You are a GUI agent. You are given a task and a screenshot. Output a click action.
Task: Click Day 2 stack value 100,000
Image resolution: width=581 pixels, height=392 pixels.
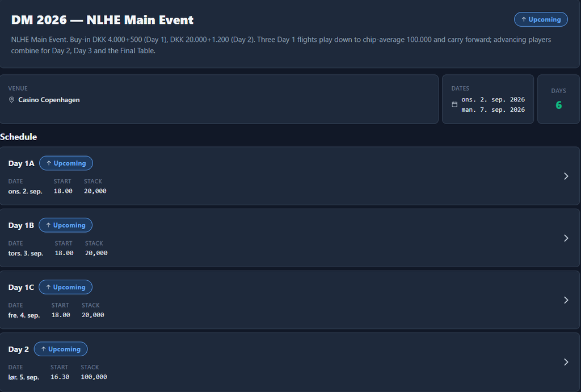[x=94, y=377]
